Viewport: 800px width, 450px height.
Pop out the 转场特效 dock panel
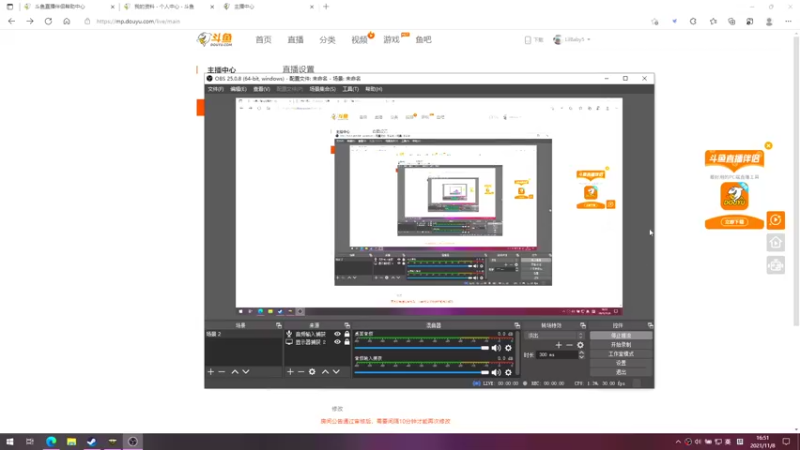(x=583, y=325)
